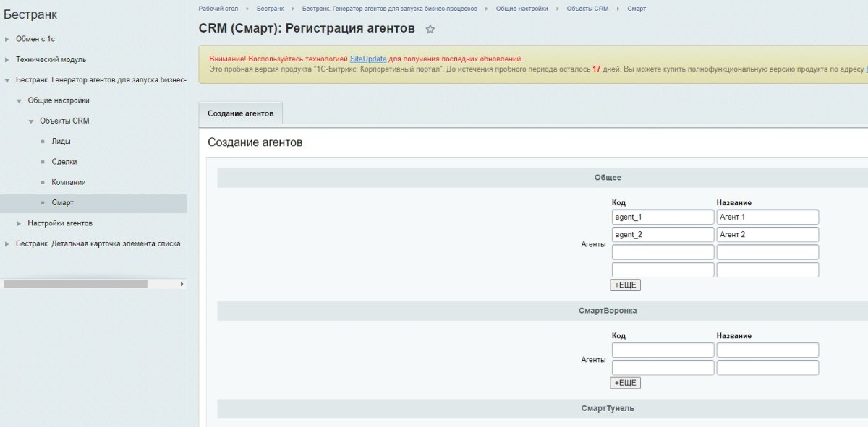The height and width of the screenshot is (427, 868).
Task: Click the sidebar horizontal scrollbar arrow
Action: [182, 284]
